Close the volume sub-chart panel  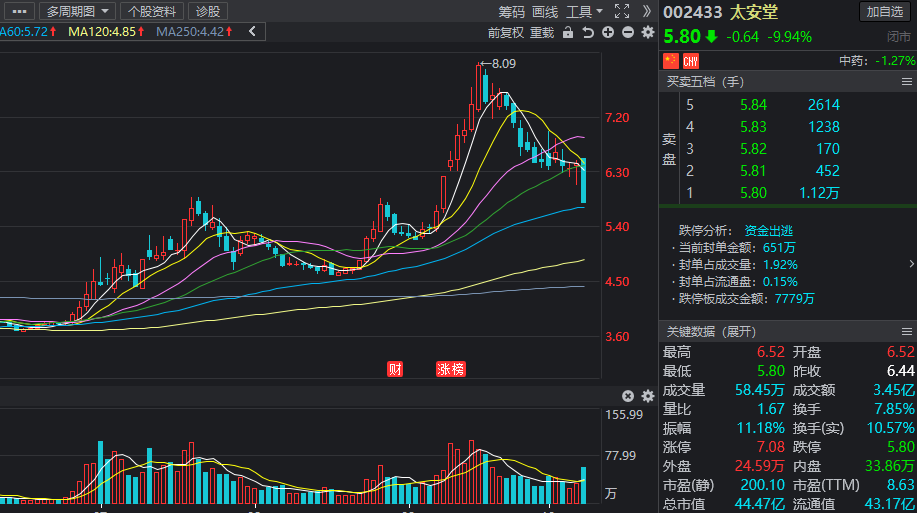[628, 396]
